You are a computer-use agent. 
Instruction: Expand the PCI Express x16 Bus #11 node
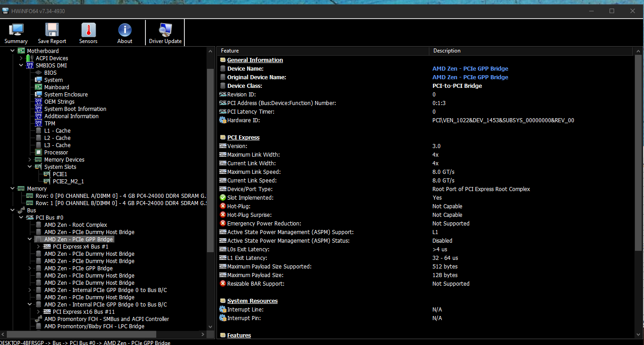(38, 311)
